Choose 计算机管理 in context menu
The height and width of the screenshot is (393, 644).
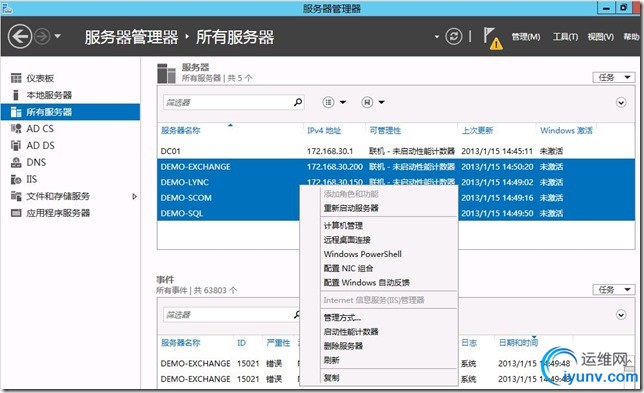(x=343, y=225)
